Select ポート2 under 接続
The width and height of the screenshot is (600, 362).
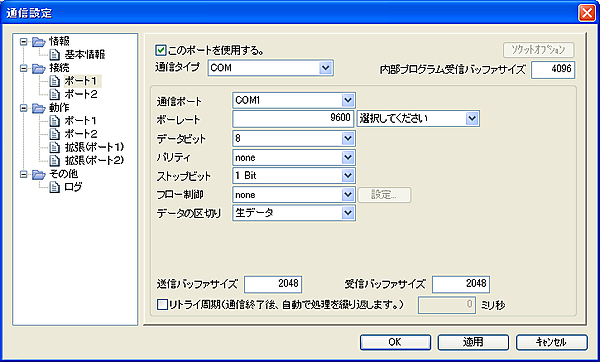pos(81,95)
